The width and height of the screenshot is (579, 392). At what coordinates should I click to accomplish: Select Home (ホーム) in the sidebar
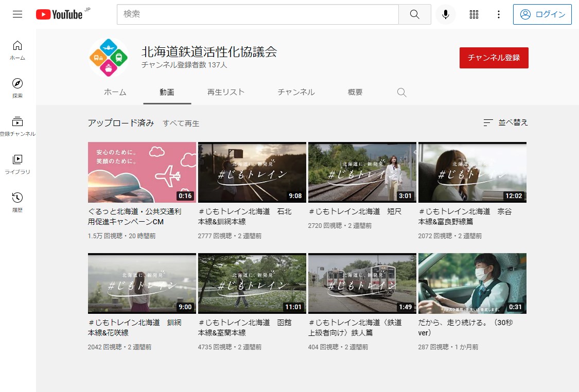coord(17,50)
